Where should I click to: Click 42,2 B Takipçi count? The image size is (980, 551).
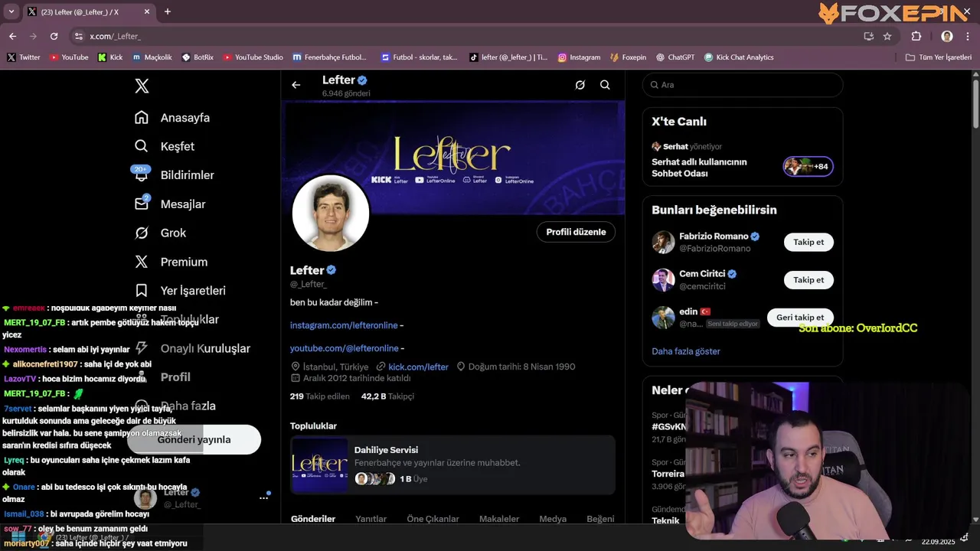click(x=387, y=396)
